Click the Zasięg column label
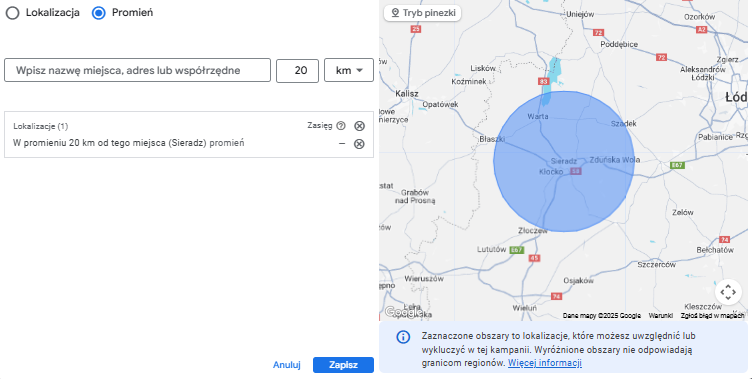Image resolution: width=752 pixels, height=379 pixels. click(320, 126)
